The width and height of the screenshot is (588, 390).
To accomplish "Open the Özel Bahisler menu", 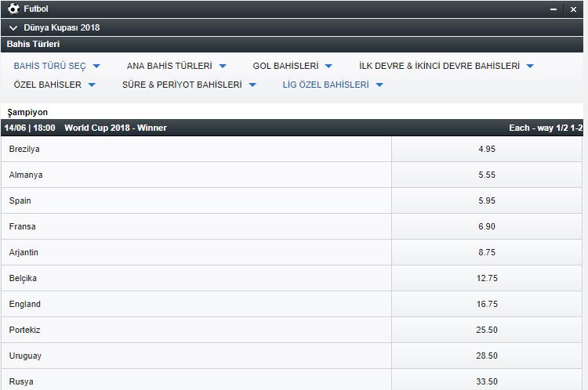I will pyautogui.click(x=54, y=85).
